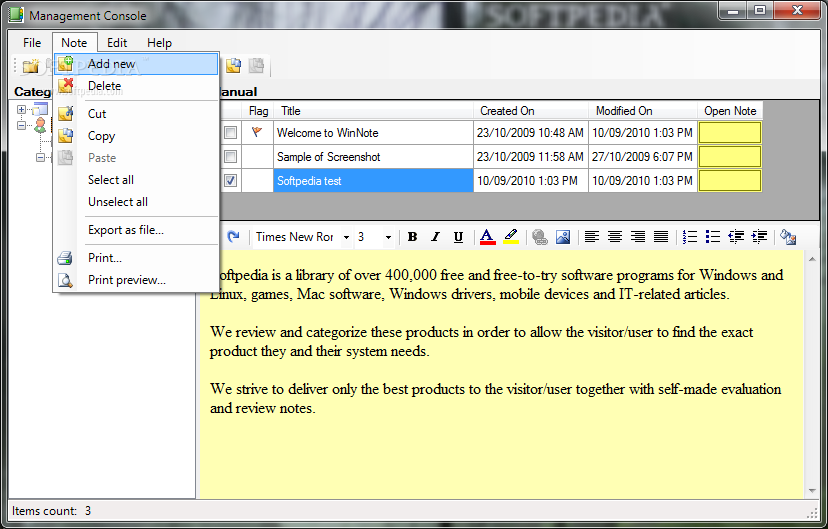Open note via Sample of Screenshot yellow cell
Image resolution: width=828 pixels, height=529 pixels.
point(730,157)
